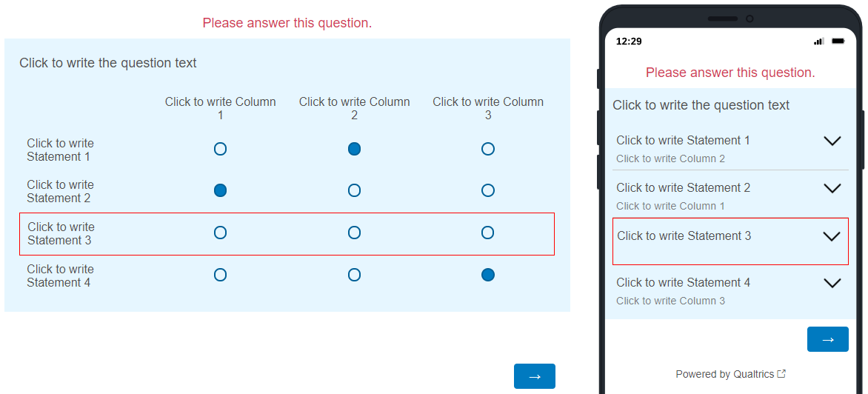
Task: Open Statement 4 dropdown arrow on phone
Action: coord(832,283)
